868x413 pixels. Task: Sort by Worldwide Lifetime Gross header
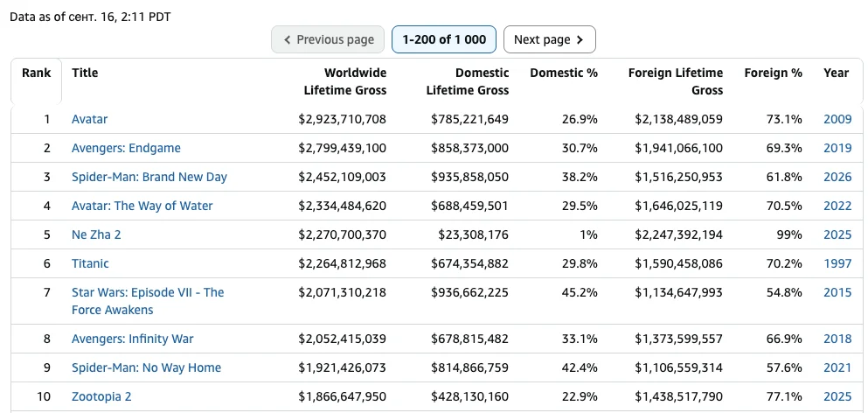click(x=345, y=81)
